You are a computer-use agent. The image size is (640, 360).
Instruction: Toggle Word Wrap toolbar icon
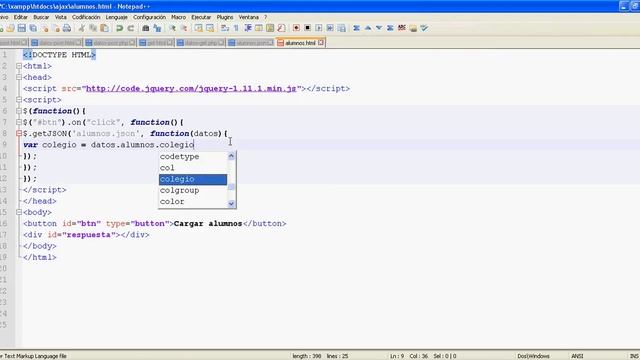(225, 28)
